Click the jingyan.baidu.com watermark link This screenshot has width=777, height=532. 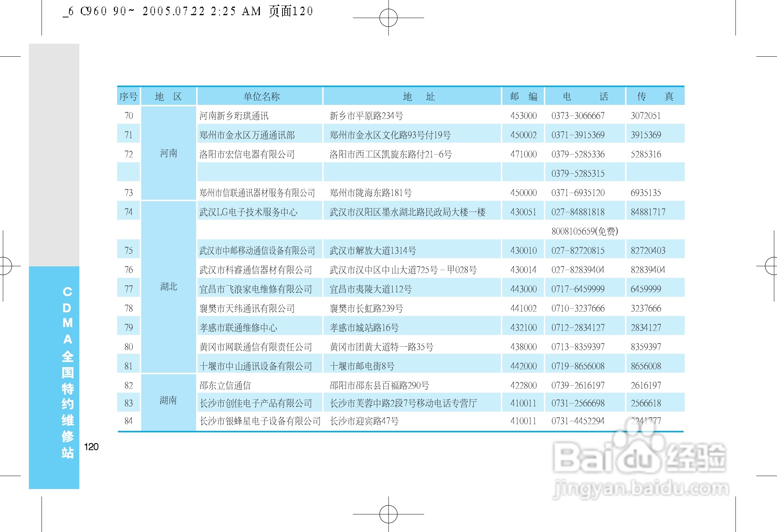click(x=640, y=488)
